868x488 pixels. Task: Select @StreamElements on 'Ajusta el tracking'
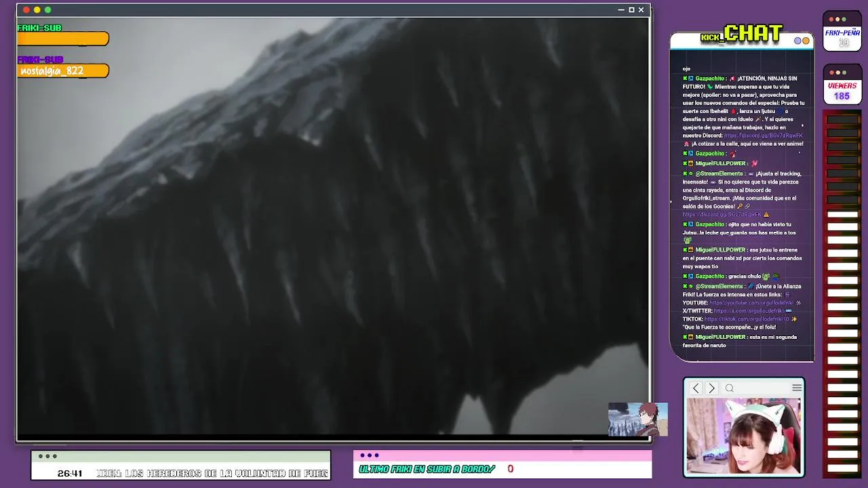[719, 174]
